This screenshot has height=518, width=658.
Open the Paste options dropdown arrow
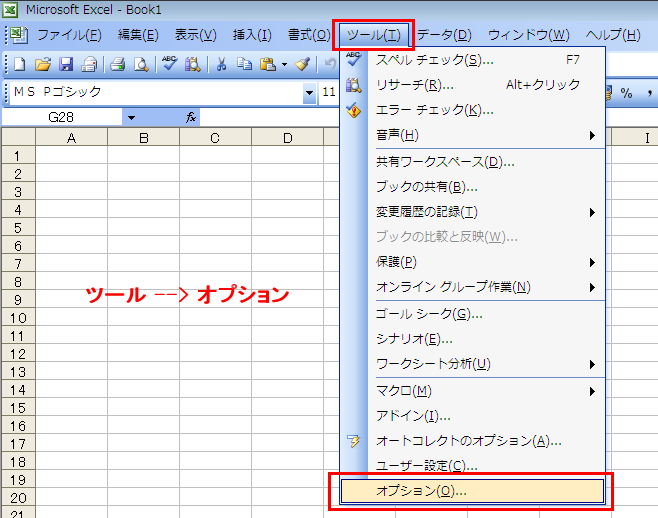pos(285,64)
